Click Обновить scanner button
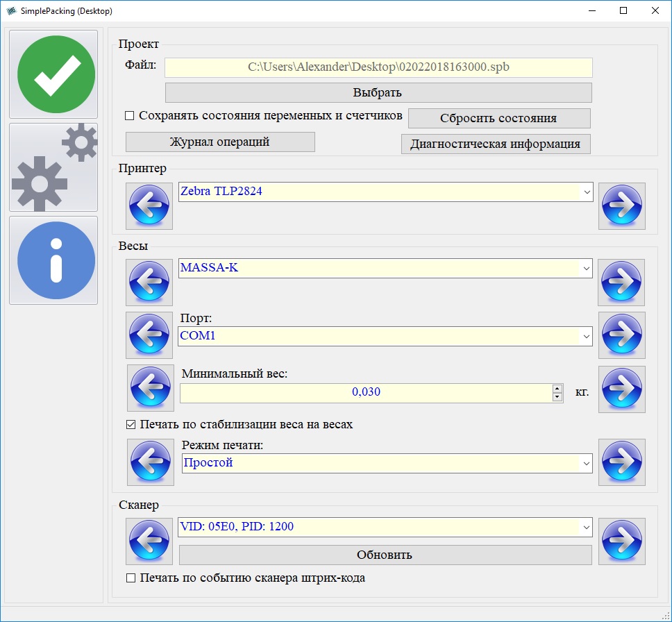Screen dimensions: 672x622 (385, 555)
